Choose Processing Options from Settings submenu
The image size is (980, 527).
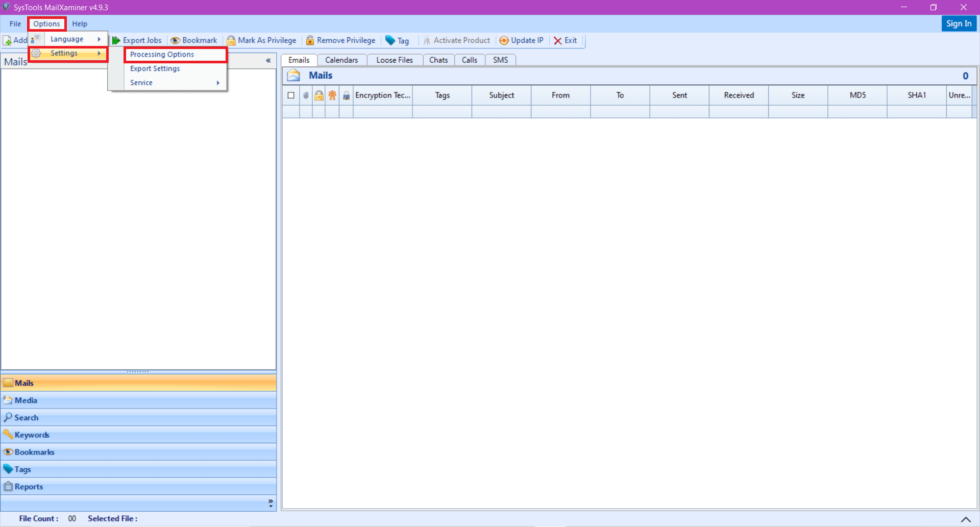162,55
